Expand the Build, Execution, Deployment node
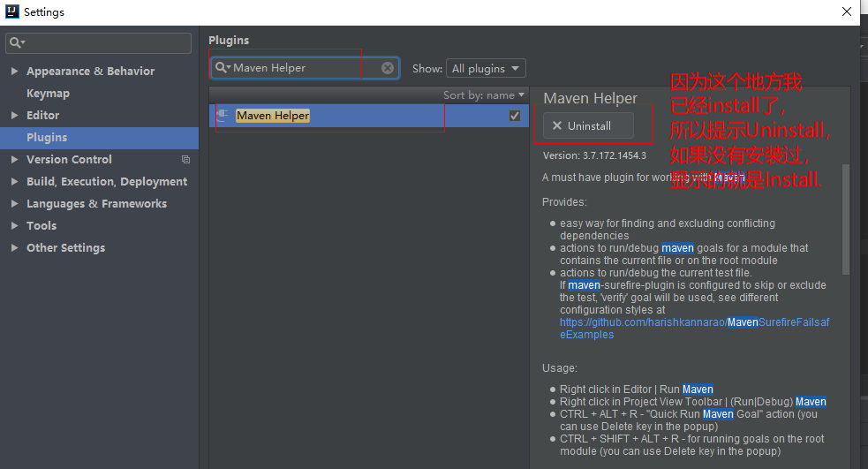 tap(14, 182)
